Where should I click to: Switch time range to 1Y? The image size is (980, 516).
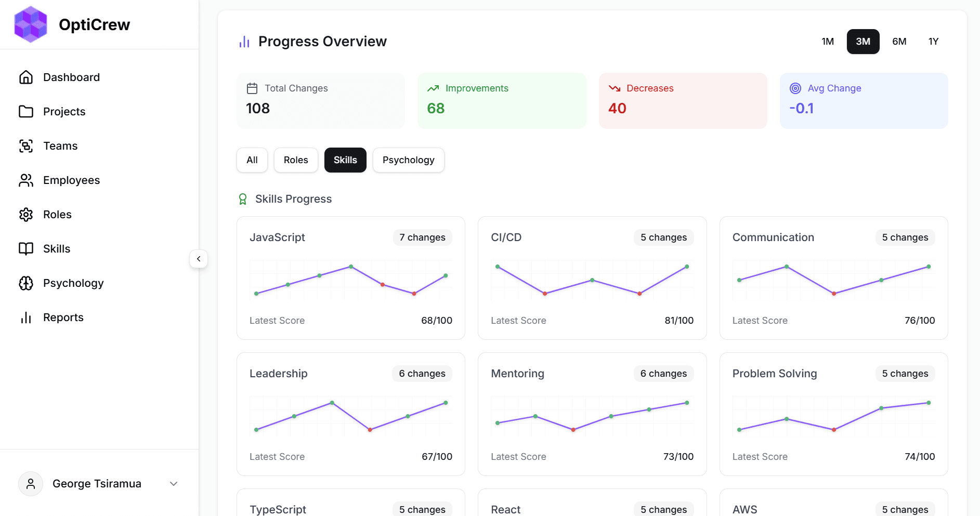click(x=933, y=41)
